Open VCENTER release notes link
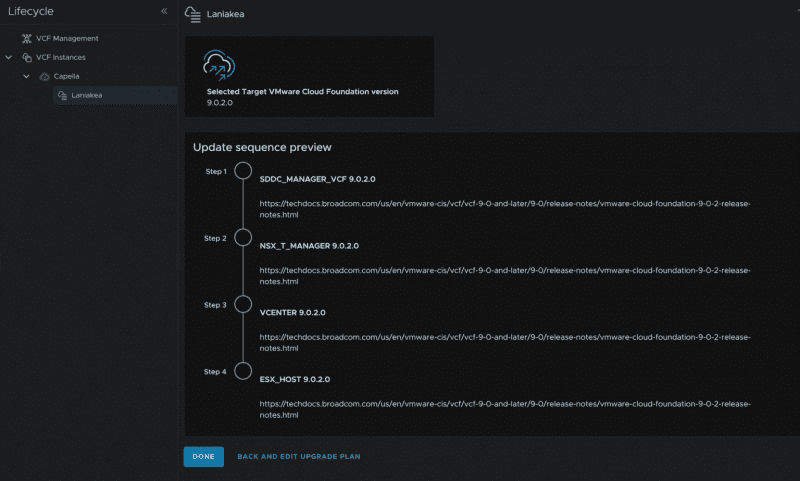The width and height of the screenshot is (800, 481). (x=505, y=343)
